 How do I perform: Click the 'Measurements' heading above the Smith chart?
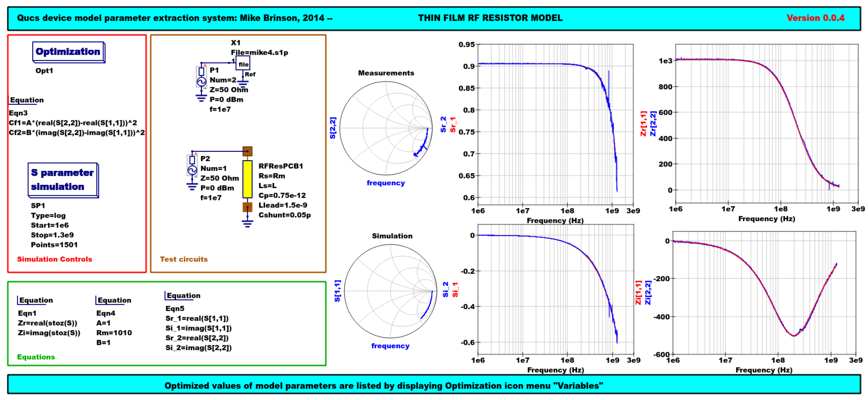(x=386, y=73)
